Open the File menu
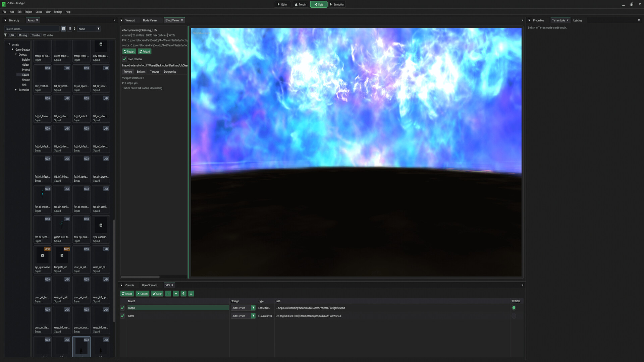644x362 pixels. point(5,12)
